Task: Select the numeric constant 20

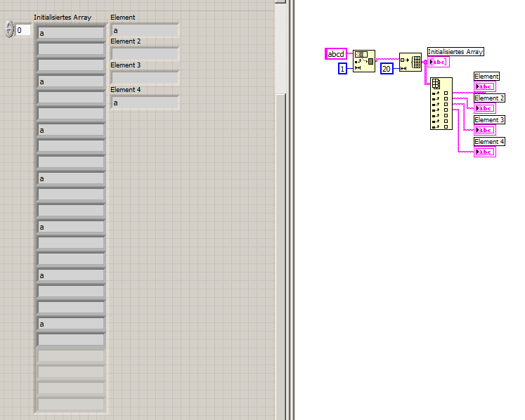Action: (x=387, y=69)
